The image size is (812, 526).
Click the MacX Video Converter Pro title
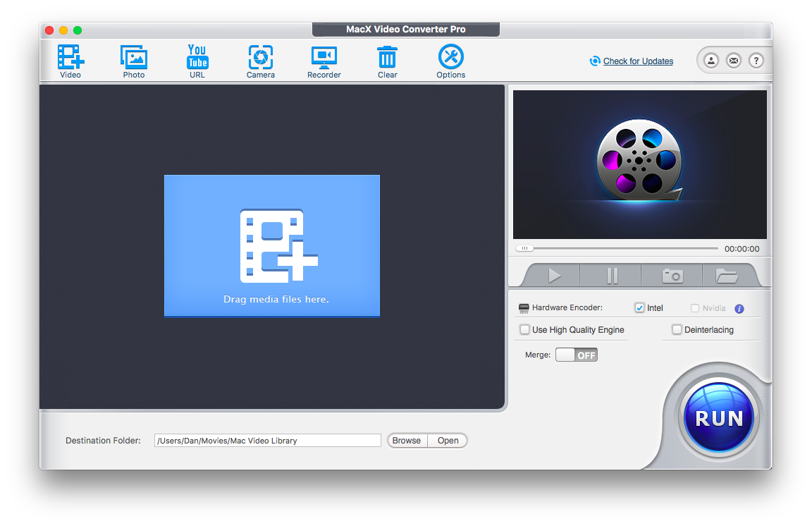click(406, 30)
